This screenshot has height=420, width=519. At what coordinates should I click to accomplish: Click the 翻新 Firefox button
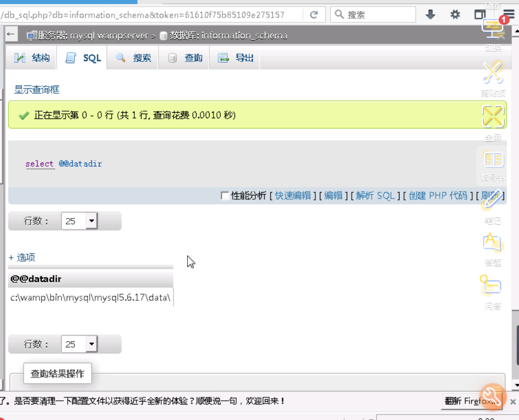471,401
